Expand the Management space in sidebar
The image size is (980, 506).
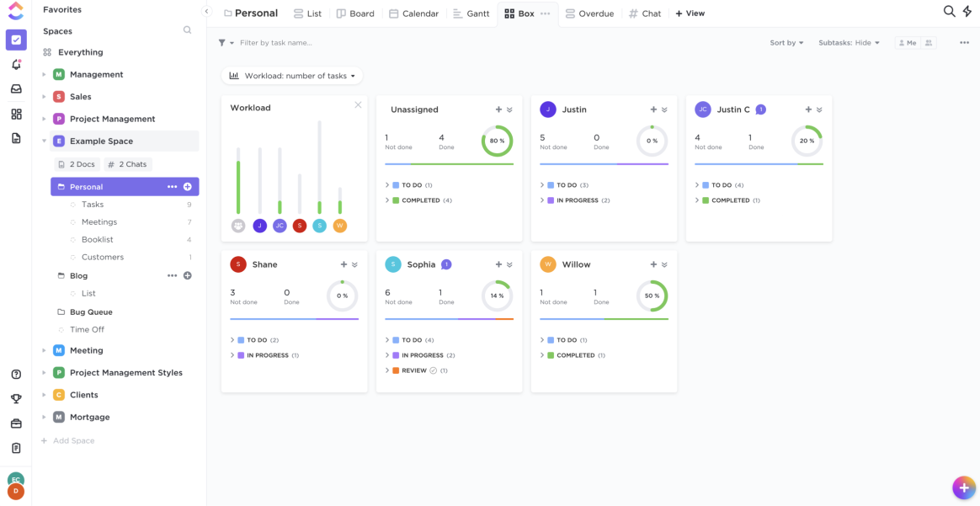[44, 75]
